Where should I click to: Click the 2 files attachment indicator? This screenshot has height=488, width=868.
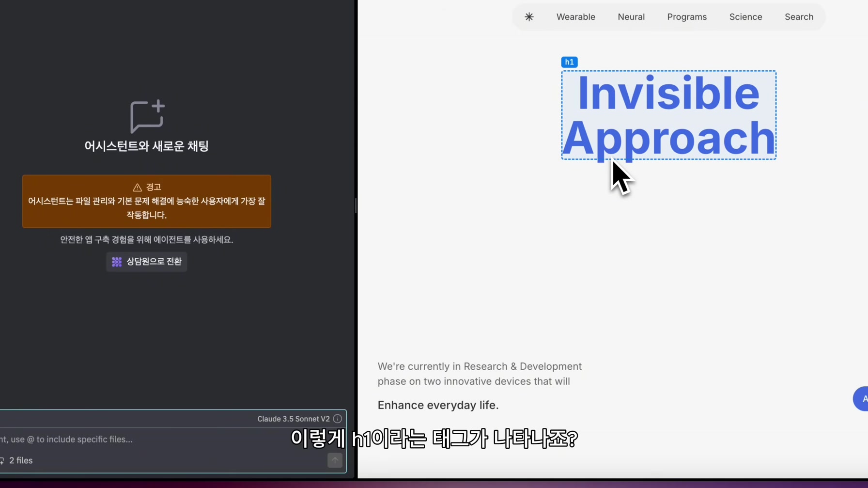point(16,460)
